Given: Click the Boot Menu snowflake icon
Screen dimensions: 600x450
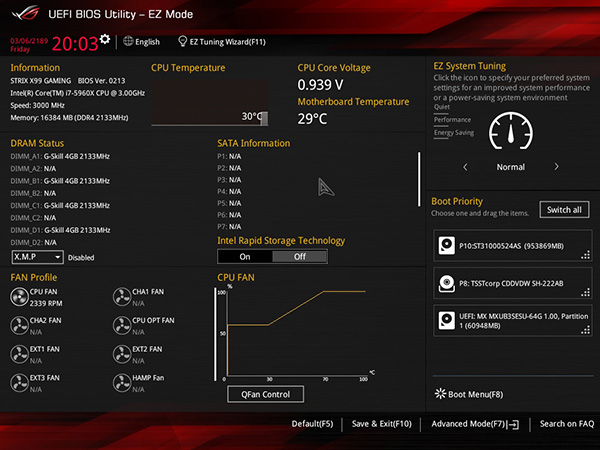Looking at the screenshot, I should [x=440, y=394].
